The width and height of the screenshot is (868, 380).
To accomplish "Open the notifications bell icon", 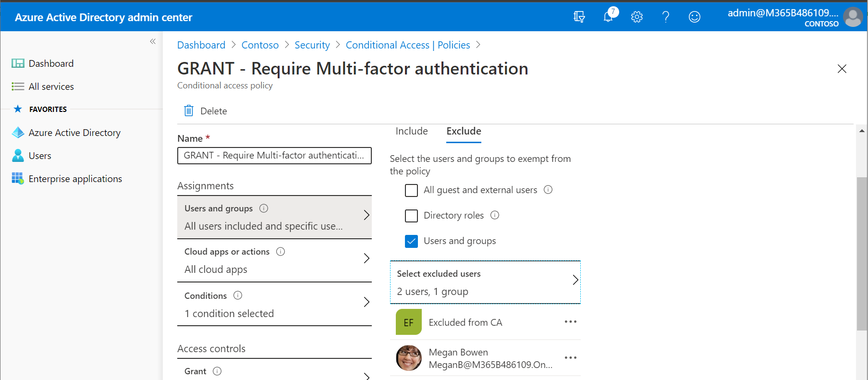I will 609,17.
